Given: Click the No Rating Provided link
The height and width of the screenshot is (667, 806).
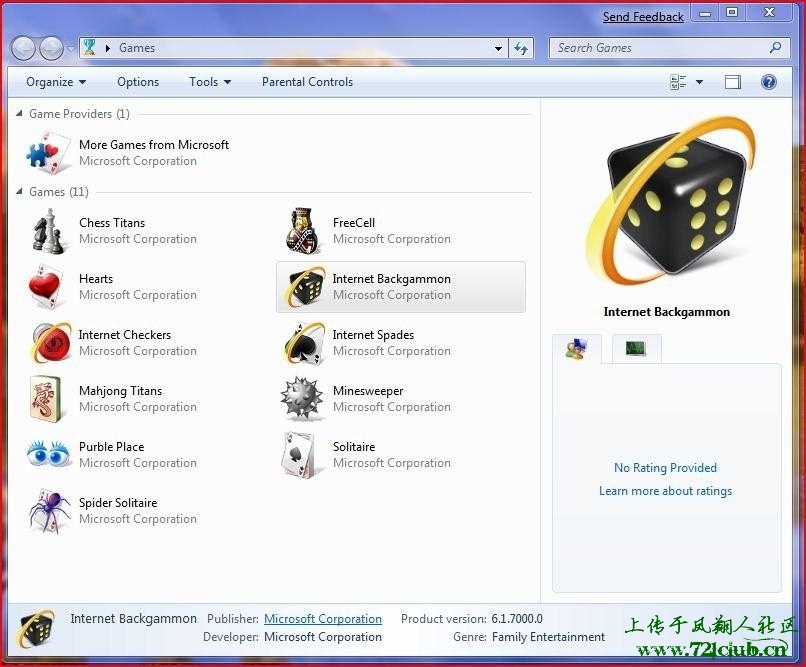Looking at the screenshot, I should 665,468.
